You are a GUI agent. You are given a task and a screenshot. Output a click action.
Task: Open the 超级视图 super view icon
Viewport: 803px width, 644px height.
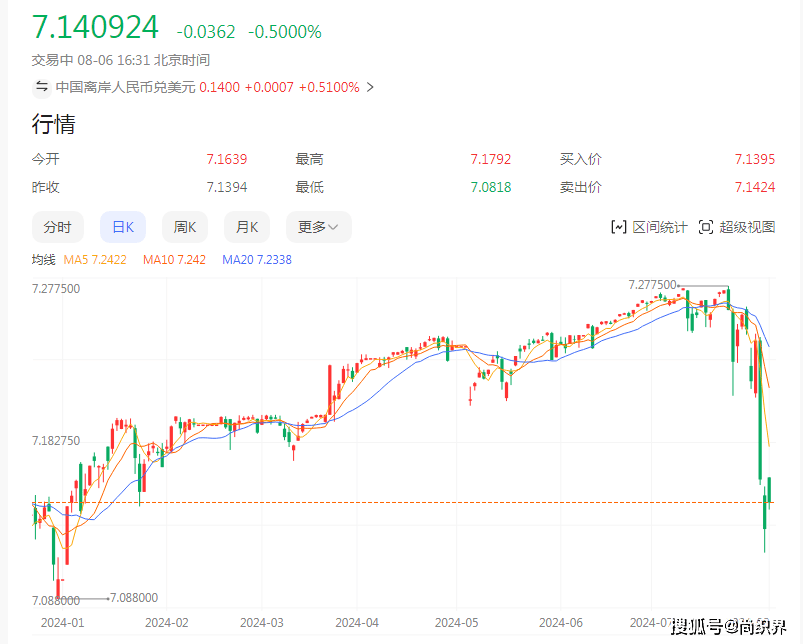point(706,227)
